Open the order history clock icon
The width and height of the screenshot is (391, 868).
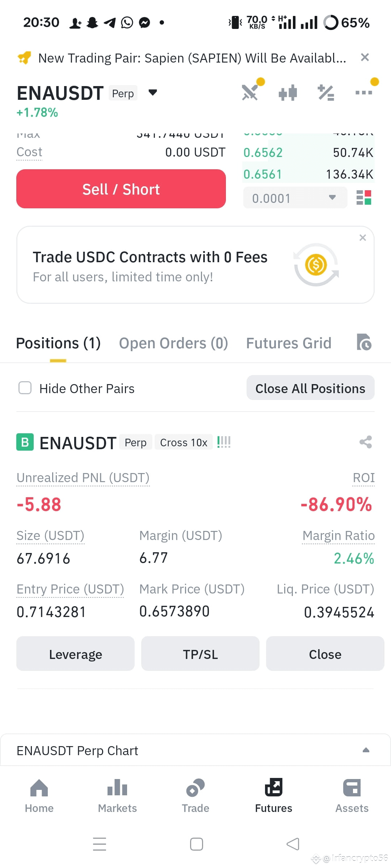[x=364, y=342]
